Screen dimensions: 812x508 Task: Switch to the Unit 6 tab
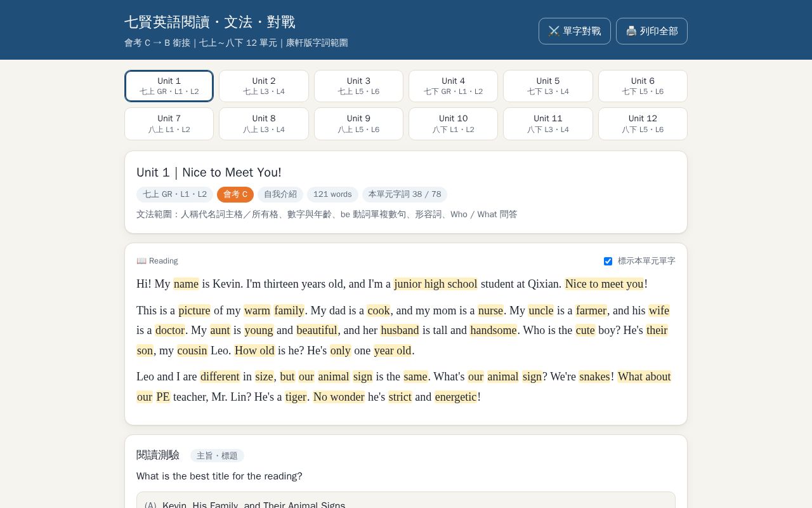(643, 86)
